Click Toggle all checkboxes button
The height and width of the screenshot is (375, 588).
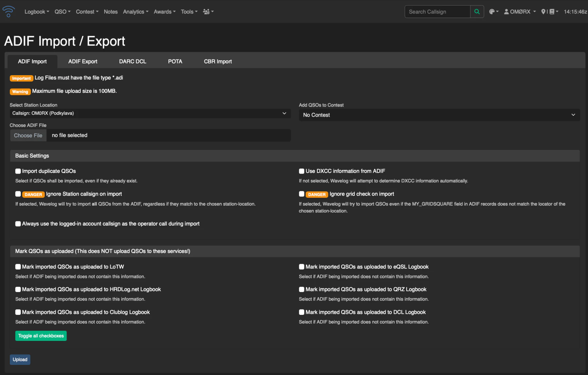pyautogui.click(x=41, y=336)
